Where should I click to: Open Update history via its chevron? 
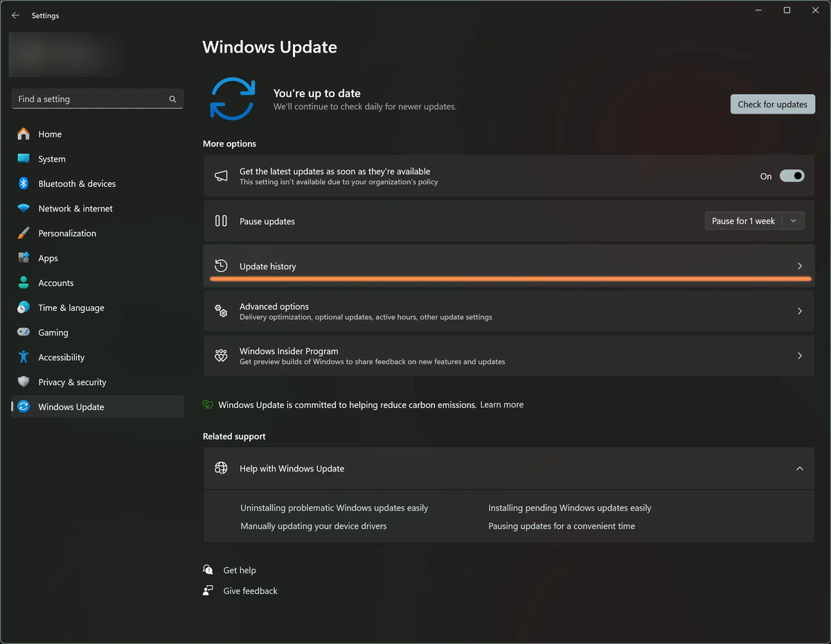[x=800, y=266]
